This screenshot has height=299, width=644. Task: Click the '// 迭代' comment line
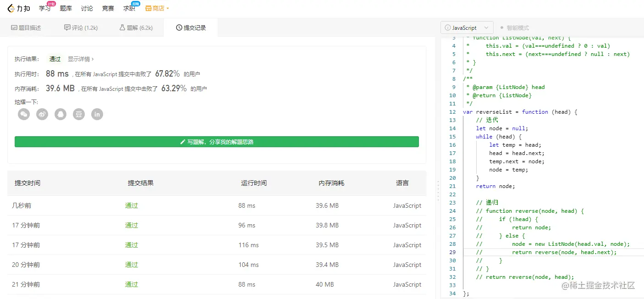point(487,120)
